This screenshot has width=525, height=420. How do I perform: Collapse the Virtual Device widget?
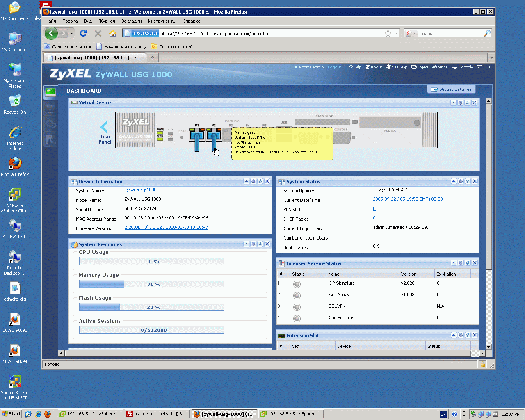[453, 103]
